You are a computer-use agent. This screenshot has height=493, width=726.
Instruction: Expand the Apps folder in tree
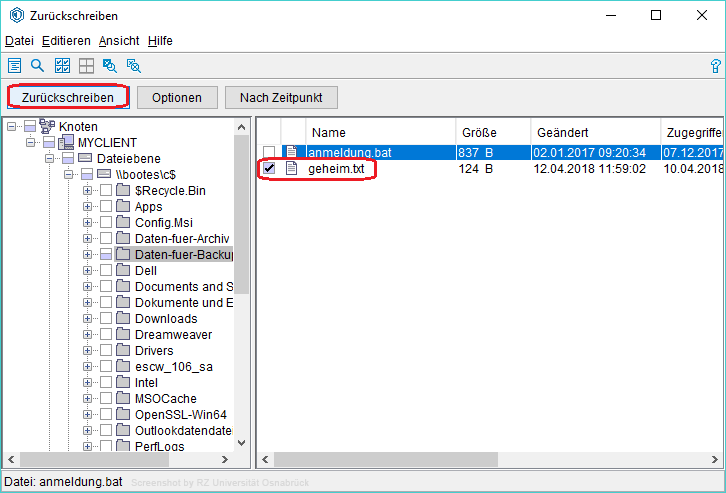pos(88,207)
